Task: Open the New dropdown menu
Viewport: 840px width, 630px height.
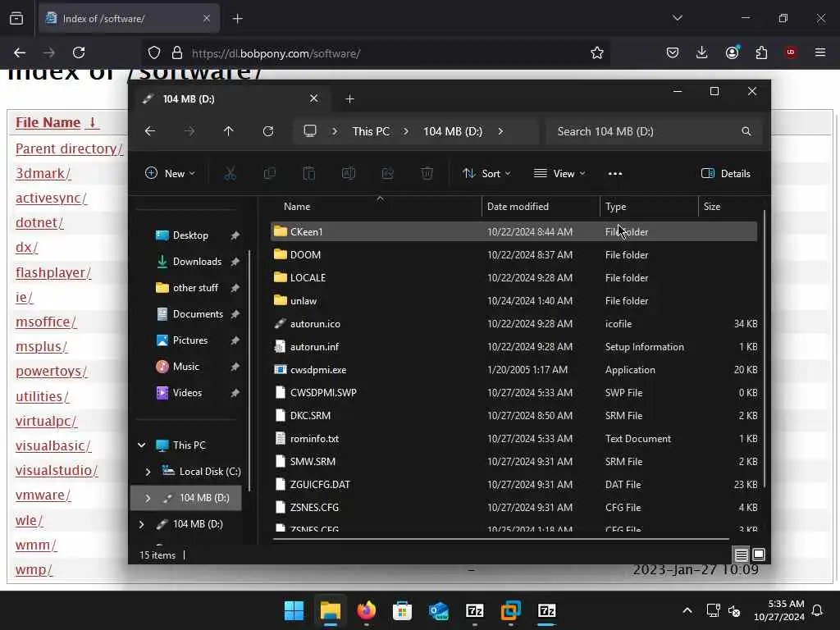Action: click(x=170, y=174)
